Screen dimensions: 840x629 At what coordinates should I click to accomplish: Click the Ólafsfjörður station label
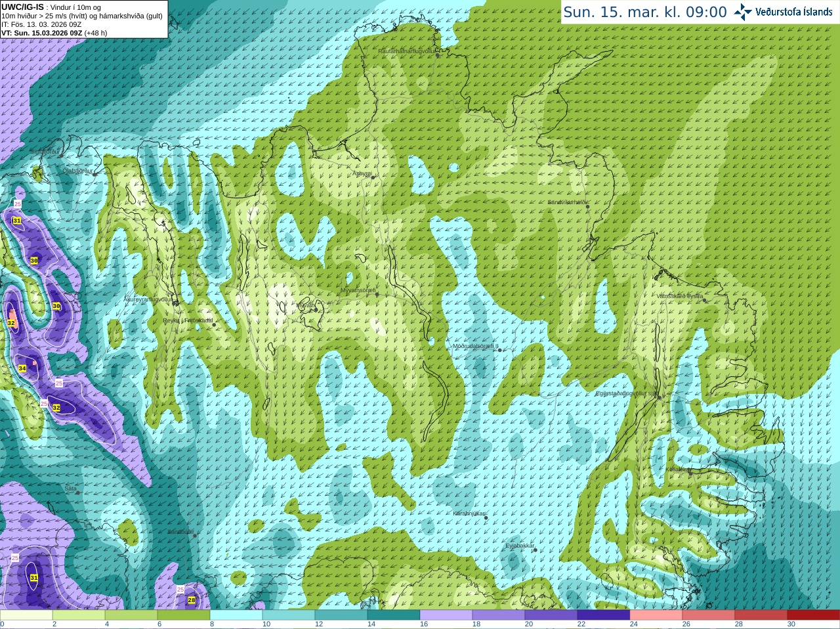[77, 171]
